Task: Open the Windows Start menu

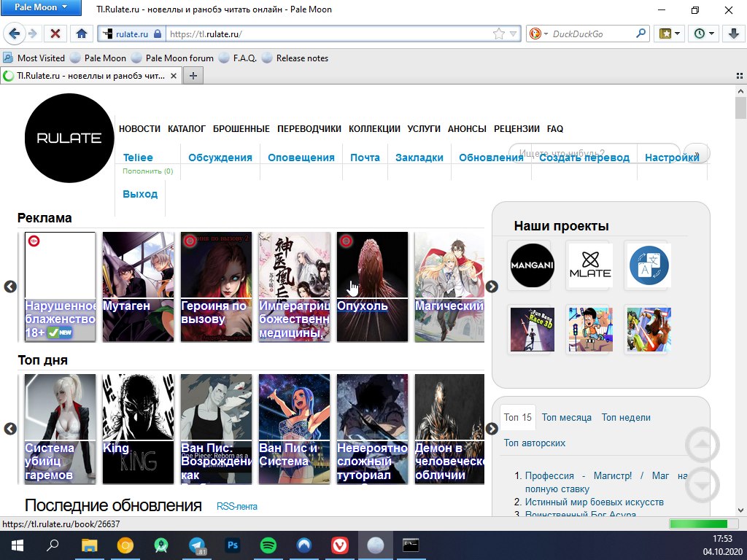Action: point(18,545)
